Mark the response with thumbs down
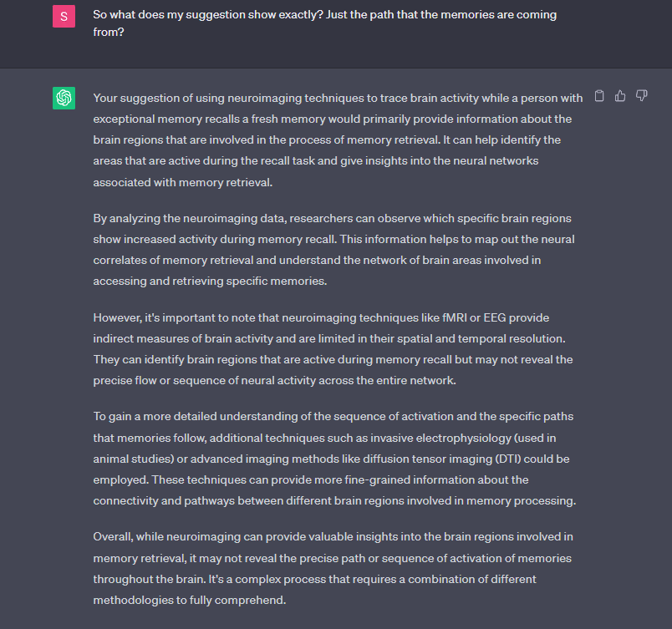 click(642, 96)
